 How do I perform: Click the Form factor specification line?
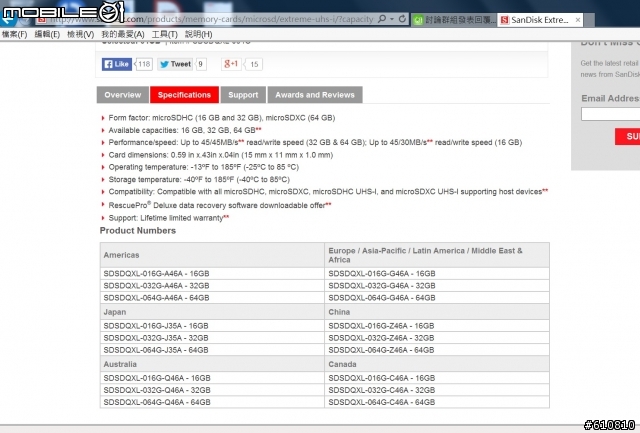222,118
